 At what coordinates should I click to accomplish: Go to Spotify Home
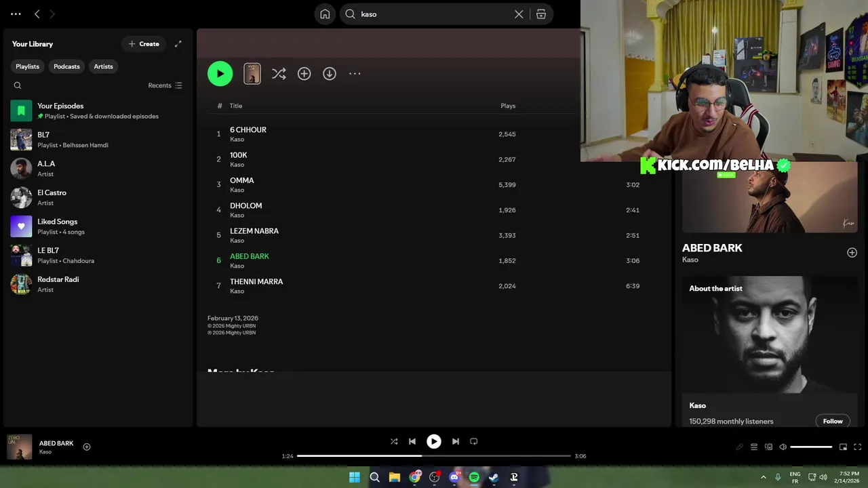pos(325,14)
